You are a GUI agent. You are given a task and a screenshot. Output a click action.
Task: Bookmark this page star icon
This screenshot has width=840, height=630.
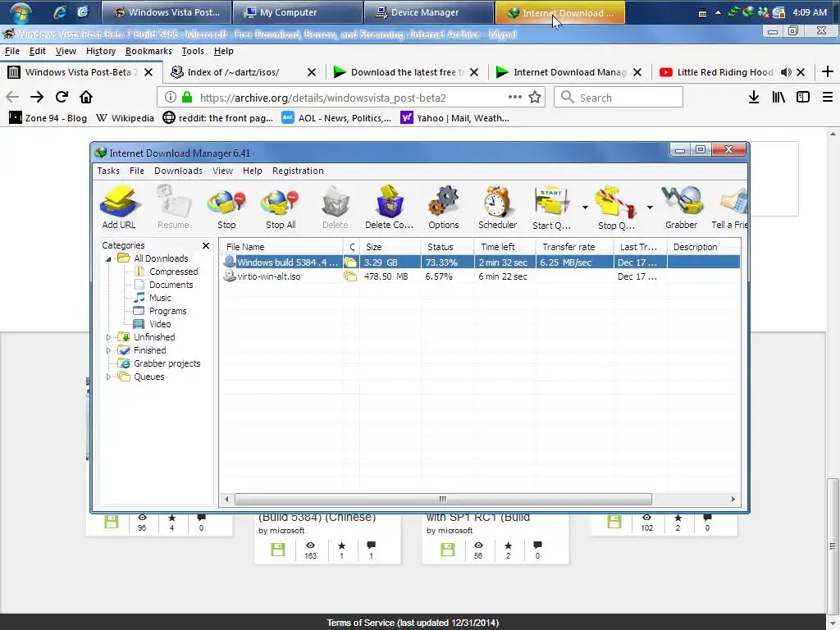[535, 97]
